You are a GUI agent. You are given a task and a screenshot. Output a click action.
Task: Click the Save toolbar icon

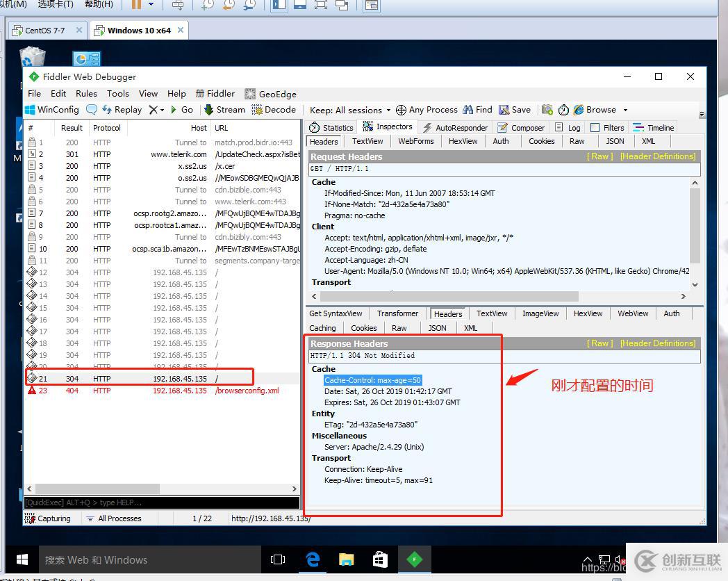(x=515, y=110)
